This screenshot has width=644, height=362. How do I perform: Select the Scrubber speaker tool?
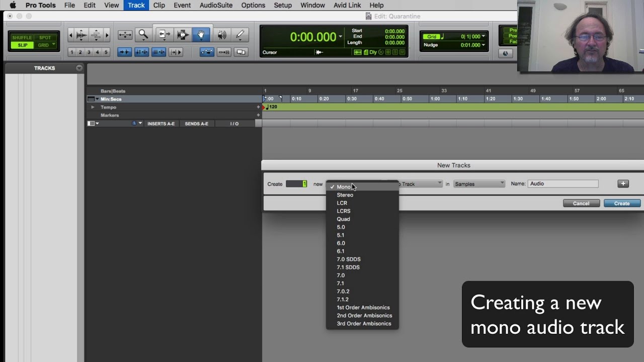pos(221,35)
